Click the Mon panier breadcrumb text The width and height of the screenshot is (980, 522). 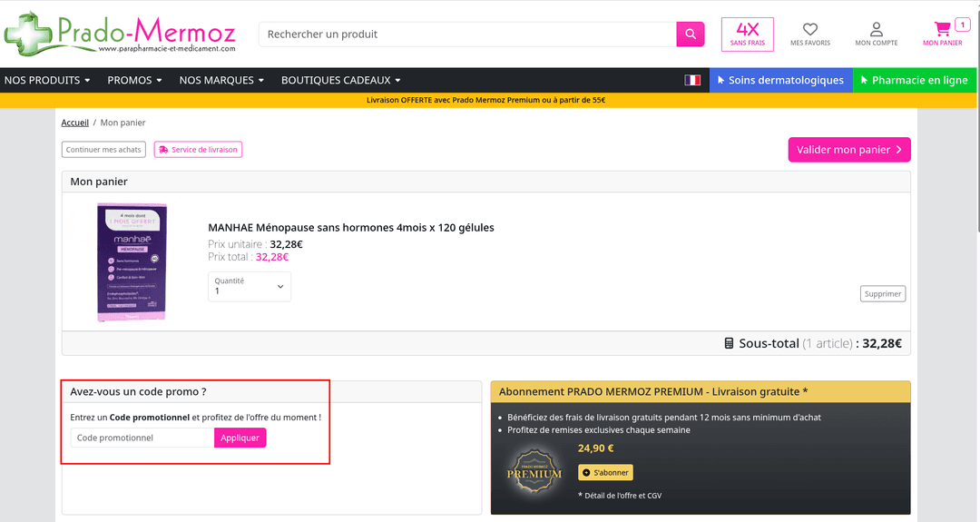[123, 123]
